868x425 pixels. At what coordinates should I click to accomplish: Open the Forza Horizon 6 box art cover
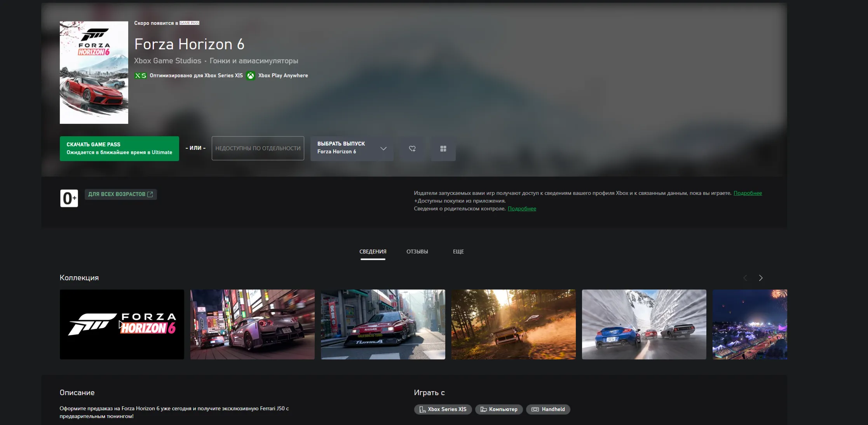pos(94,73)
